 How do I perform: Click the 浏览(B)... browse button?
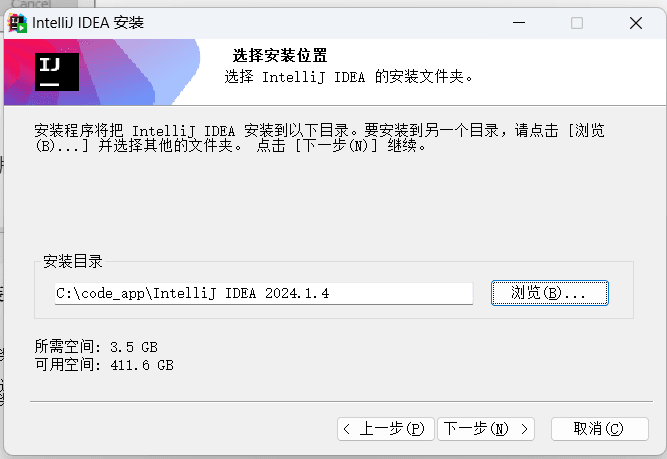tap(550, 293)
